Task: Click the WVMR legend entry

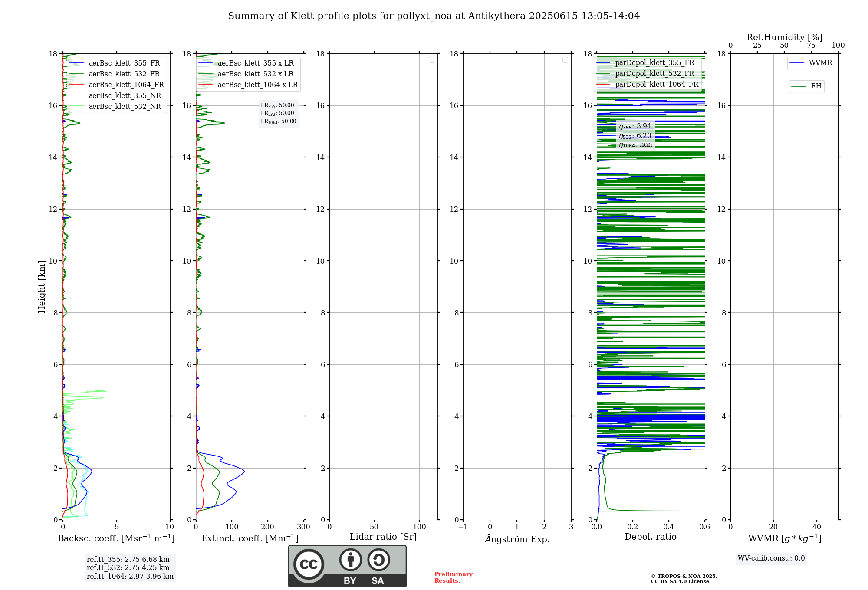Action: click(x=811, y=63)
